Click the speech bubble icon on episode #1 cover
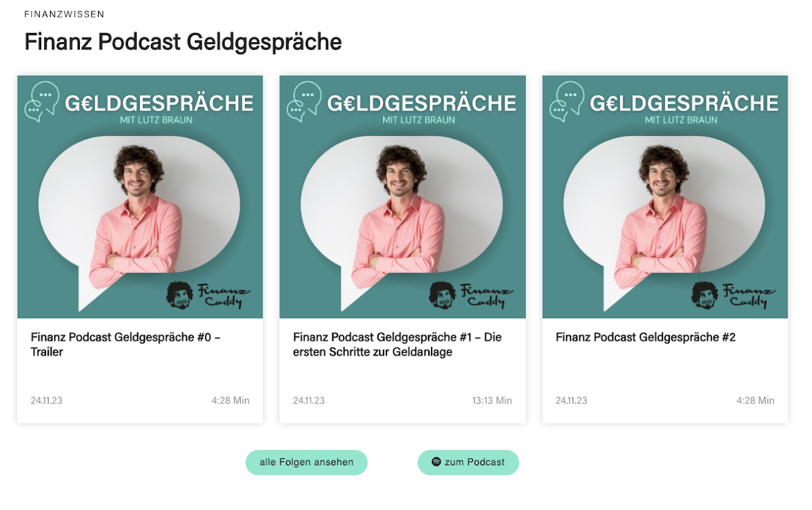 pyautogui.click(x=304, y=101)
